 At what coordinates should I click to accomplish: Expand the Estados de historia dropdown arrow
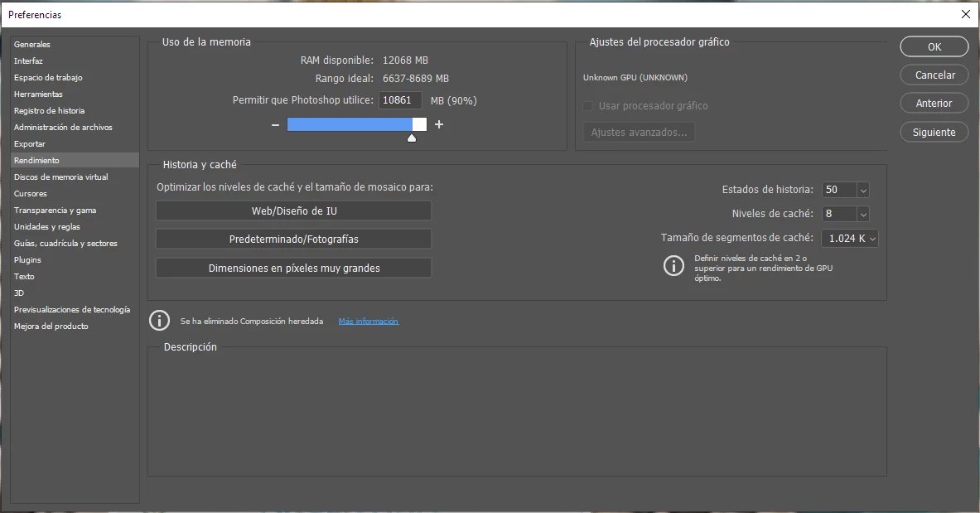point(863,190)
